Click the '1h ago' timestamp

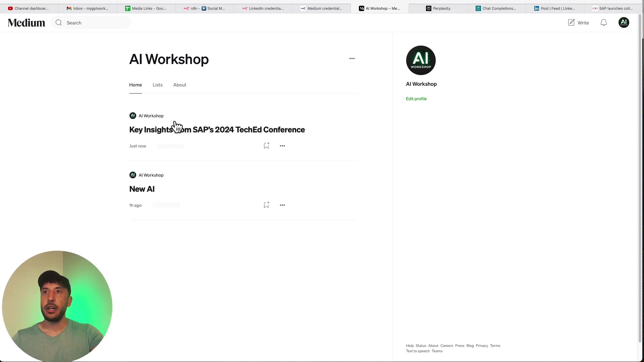(136, 205)
